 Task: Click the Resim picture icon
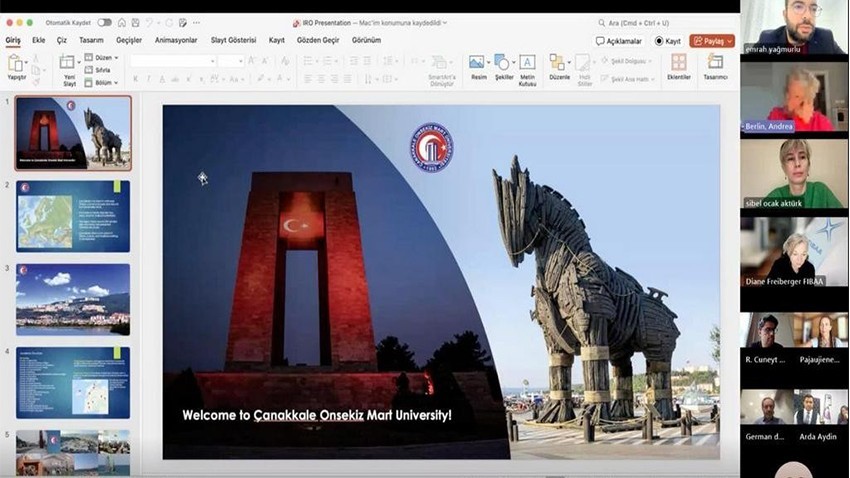477,63
